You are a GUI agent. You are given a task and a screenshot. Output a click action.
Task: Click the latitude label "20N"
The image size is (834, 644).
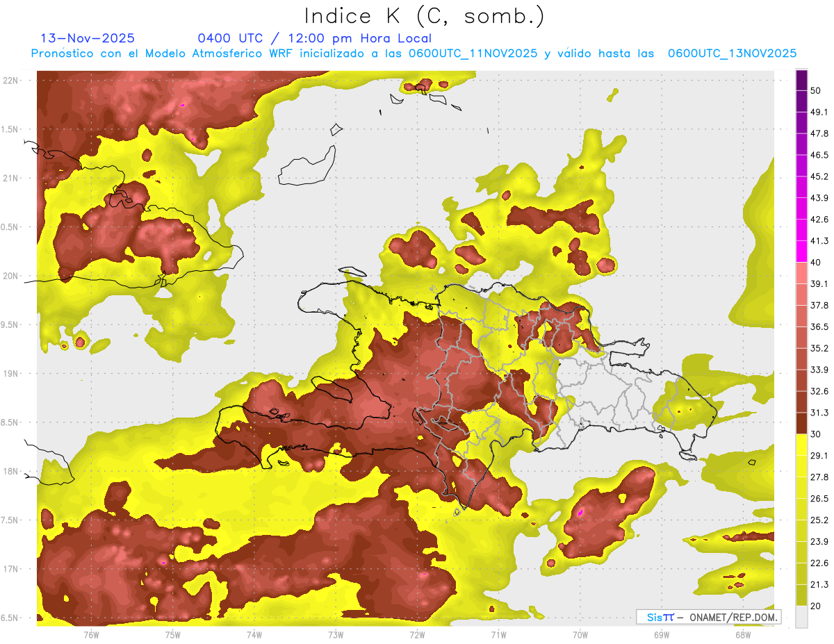coord(12,276)
